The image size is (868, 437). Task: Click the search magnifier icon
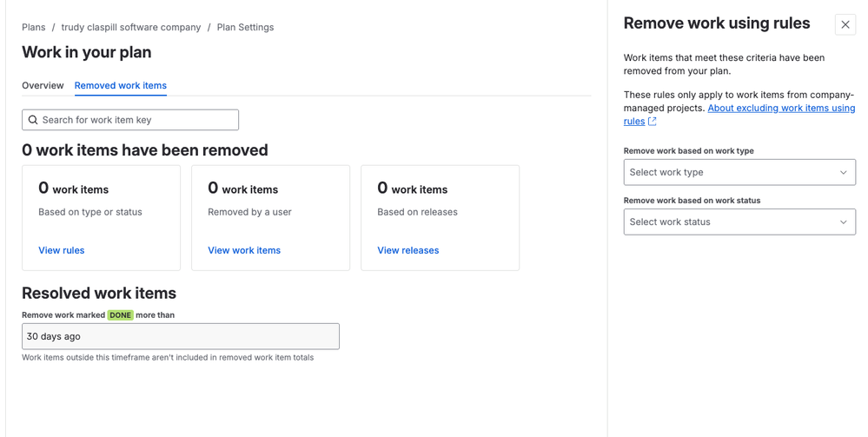[x=33, y=120]
